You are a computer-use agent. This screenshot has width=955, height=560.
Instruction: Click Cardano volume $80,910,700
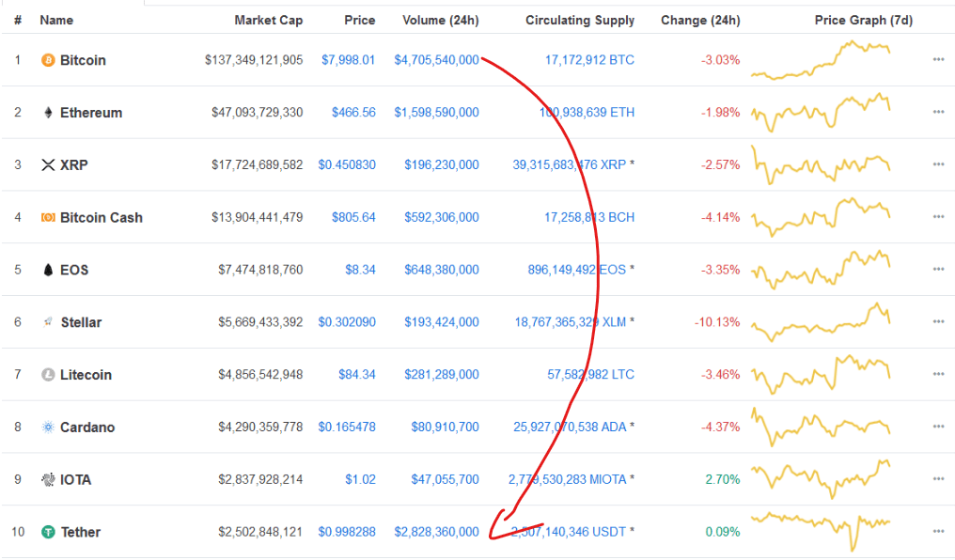(x=446, y=426)
